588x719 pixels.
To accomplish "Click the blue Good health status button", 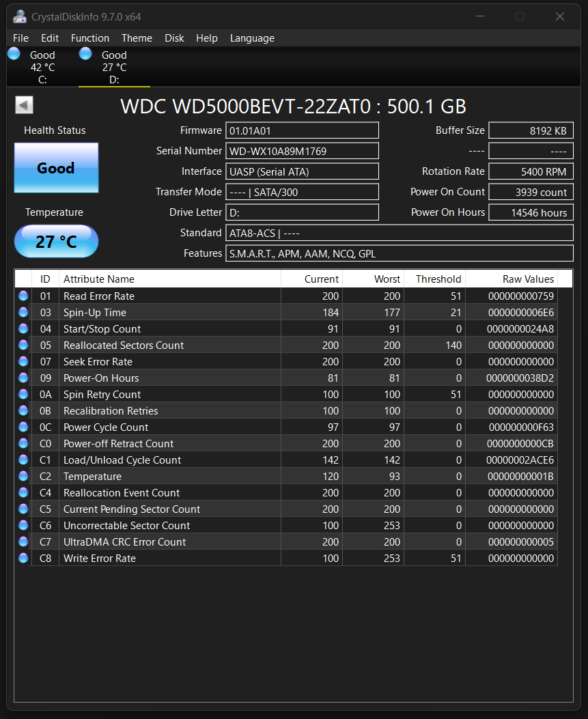I will [57, 168].
